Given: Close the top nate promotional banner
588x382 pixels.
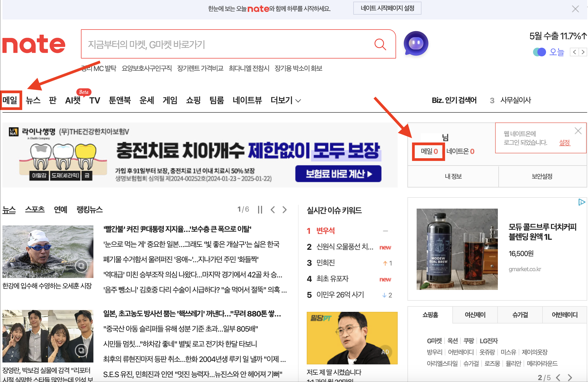Looking at the screenshot, I should [576, 9].
